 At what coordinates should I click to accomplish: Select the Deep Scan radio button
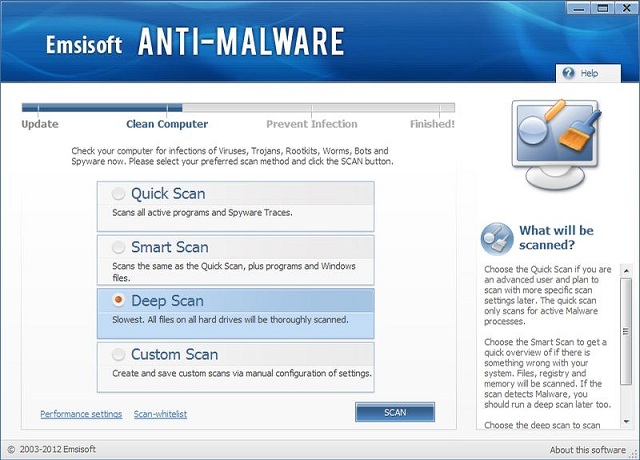[x=118, y=300]
